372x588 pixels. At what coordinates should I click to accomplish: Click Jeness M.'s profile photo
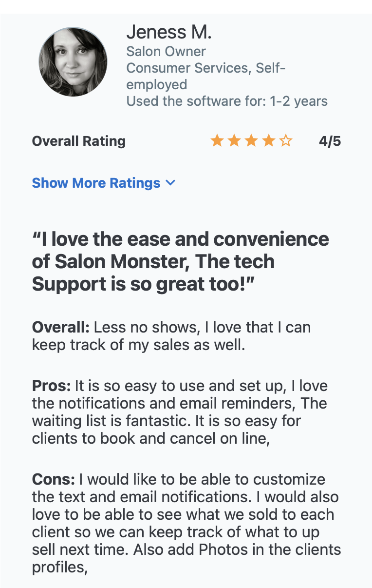73,61
